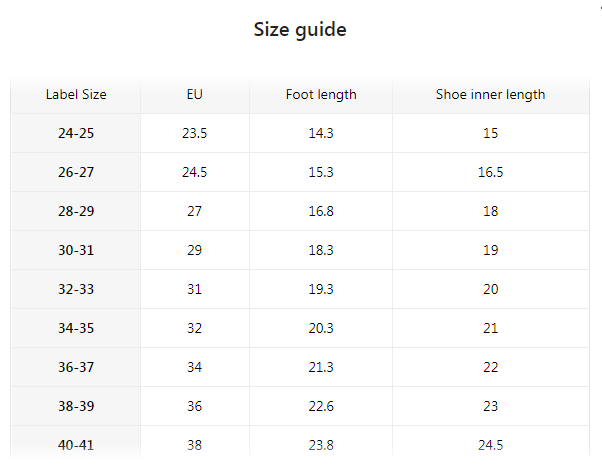Select the 38-39 label size cell
This screenshot has height=468, width=602.
pyautogui.click(x=76, y=406)
